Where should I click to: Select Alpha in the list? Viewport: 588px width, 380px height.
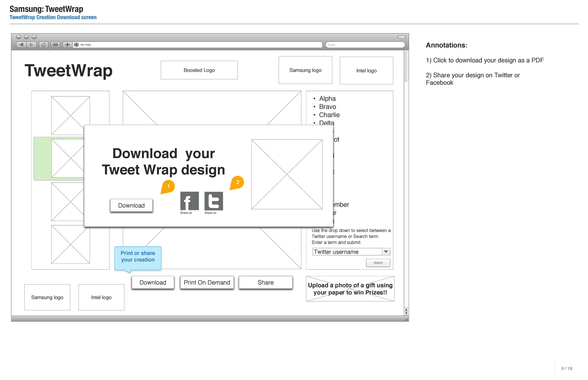327,98
